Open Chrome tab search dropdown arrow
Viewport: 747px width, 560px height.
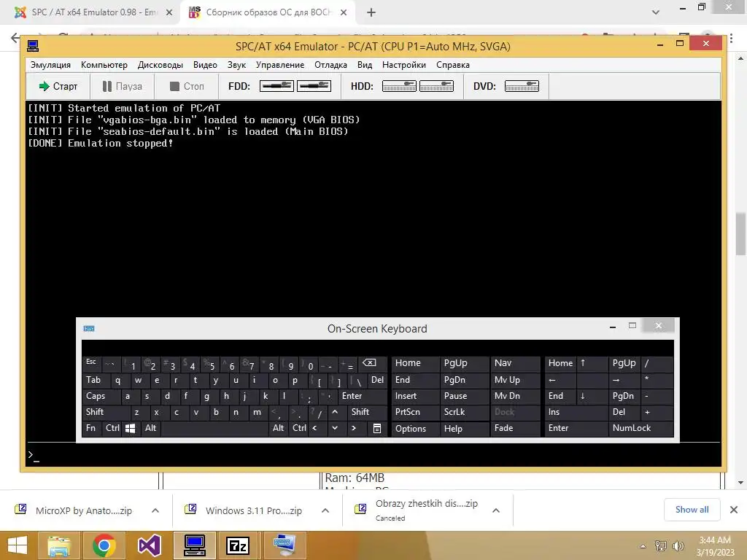pyautogui.click(x=656, y=12)
